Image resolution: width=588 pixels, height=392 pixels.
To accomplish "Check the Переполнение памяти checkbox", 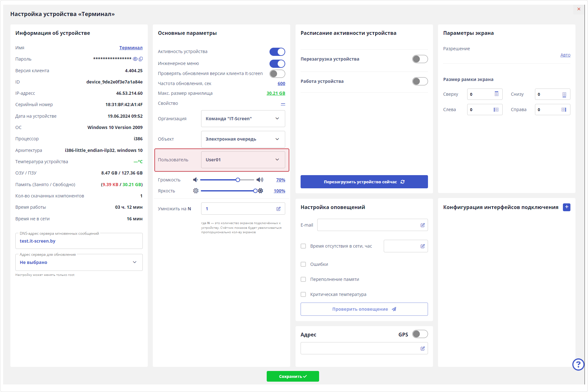I will (x=303, y=279).
